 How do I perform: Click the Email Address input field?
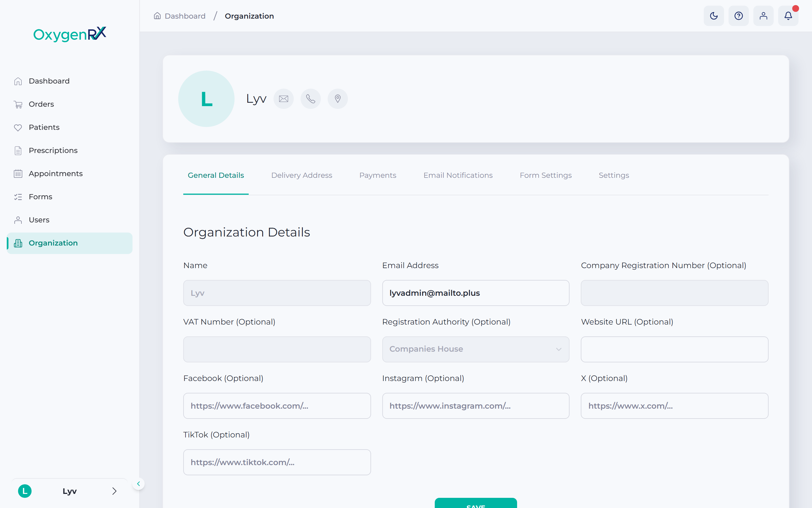pos(475,293)
